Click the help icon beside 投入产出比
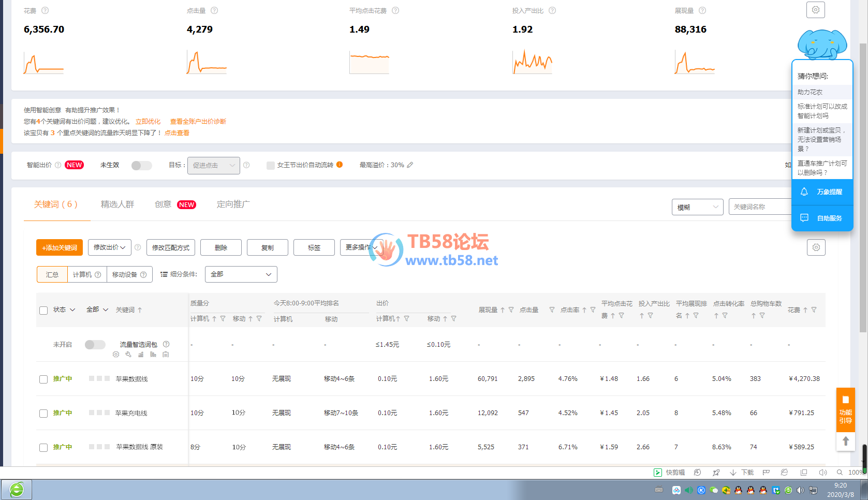868x500 pixels. point(552,10)
